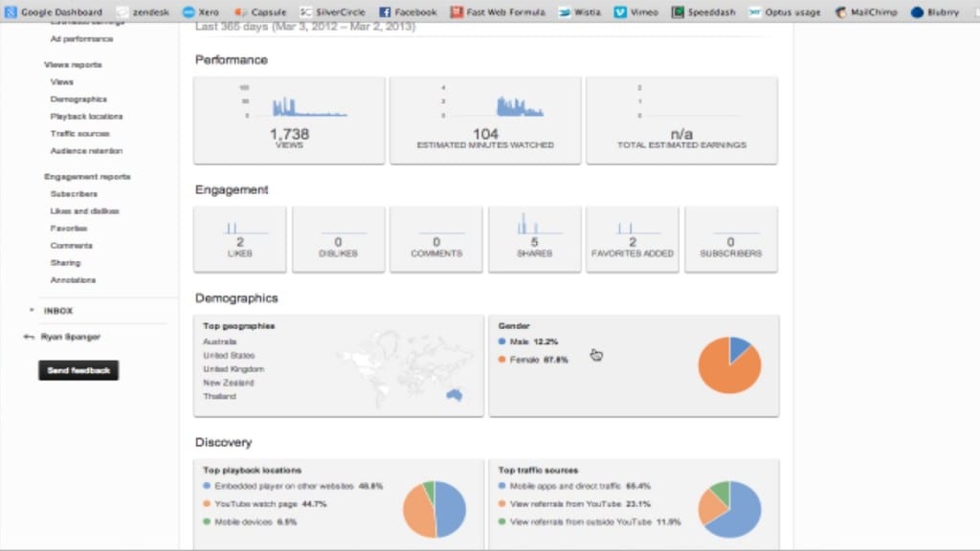
Task: Click the Female 87.8% legend entry
Action: pos(533,360)
